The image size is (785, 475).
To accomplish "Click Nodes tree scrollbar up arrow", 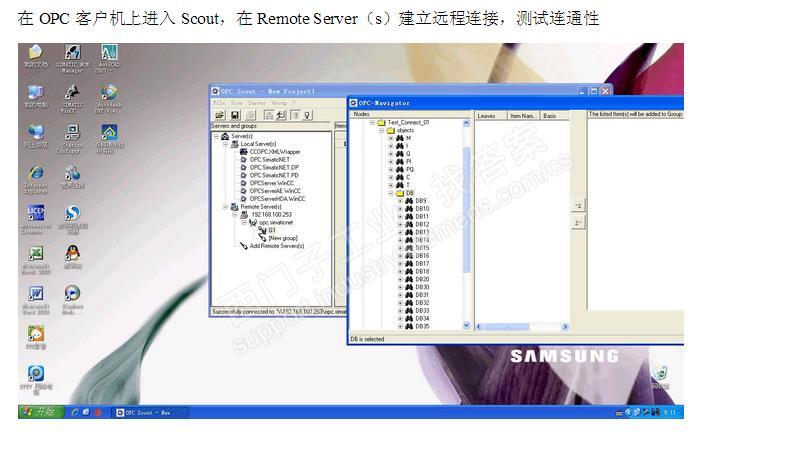I will (x=467, y=123).
